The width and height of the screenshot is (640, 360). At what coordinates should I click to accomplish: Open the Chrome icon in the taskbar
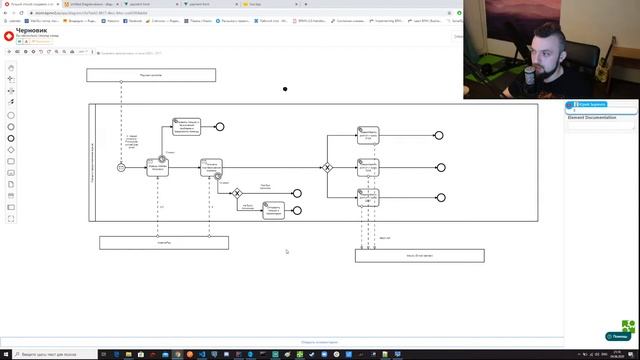pos(178,354)
